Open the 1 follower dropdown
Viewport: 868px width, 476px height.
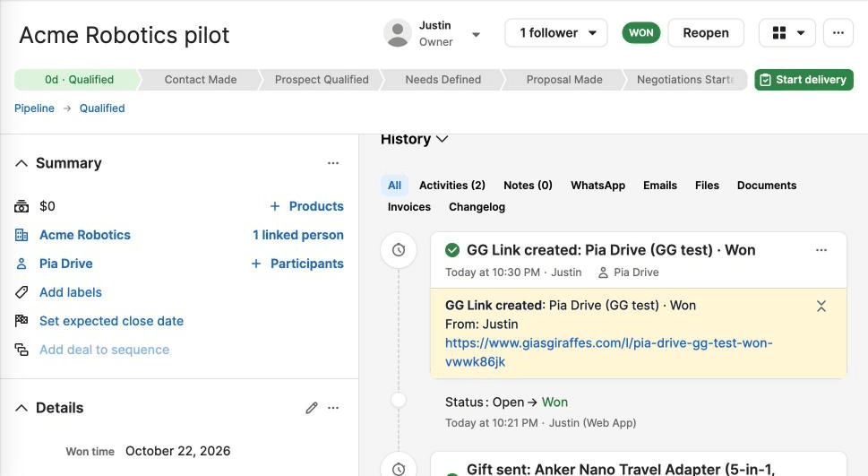pos(555,33)
